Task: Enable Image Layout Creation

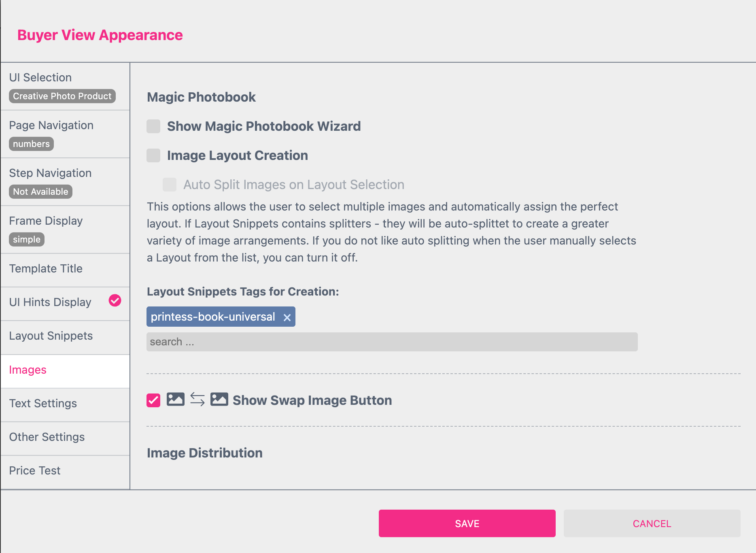Action: pyautogui.click(x=153, y=155)
